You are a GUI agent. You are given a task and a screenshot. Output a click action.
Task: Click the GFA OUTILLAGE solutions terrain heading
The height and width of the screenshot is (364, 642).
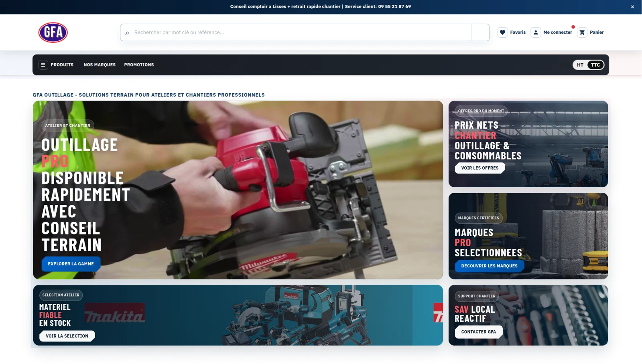point(148,95)
